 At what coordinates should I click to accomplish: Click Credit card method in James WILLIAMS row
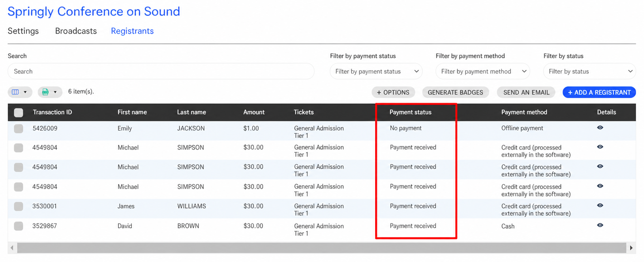pos(536,210)
